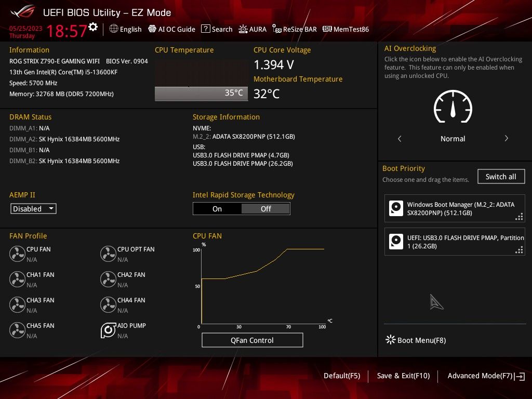
Task: Click DIMM_B2 SK Hynix 16384MB entry
Action: point(64,161)
